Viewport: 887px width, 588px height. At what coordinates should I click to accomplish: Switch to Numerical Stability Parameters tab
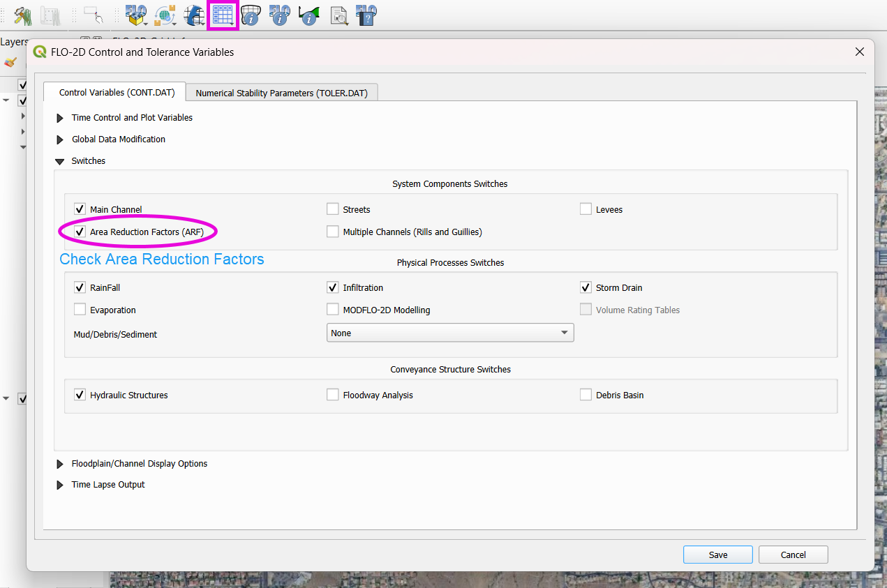click(281, 93)
